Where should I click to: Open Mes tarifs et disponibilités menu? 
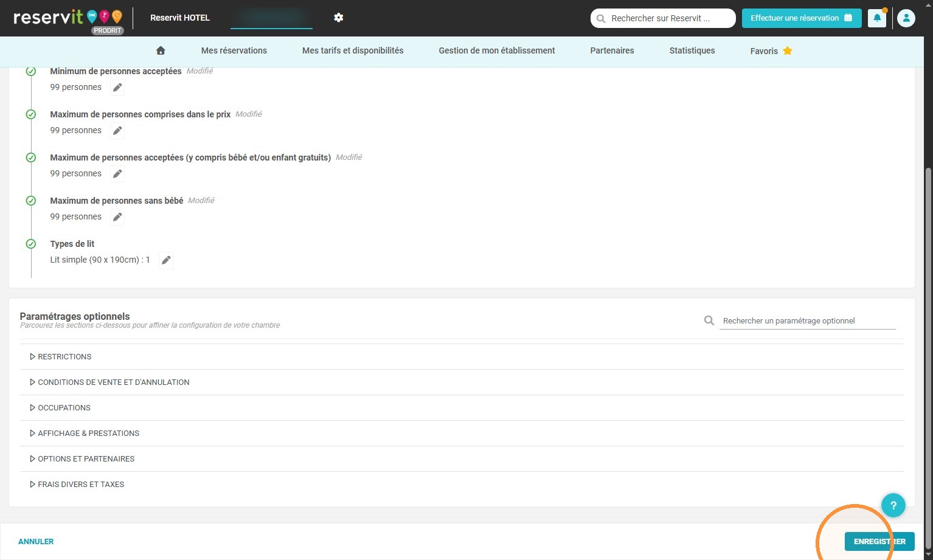coord(353,50)
